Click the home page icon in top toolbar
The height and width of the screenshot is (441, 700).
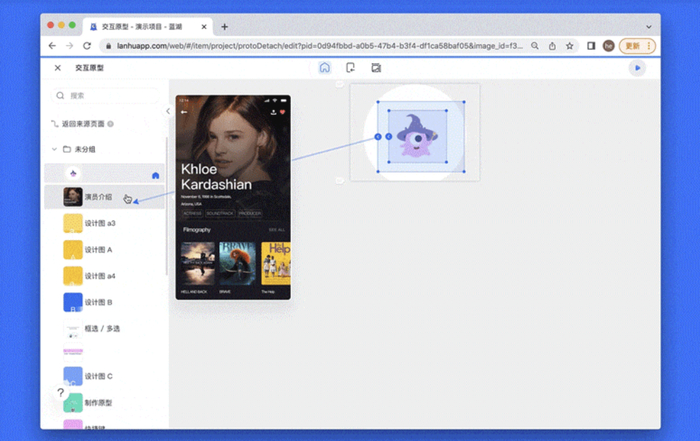pos(325,68)
